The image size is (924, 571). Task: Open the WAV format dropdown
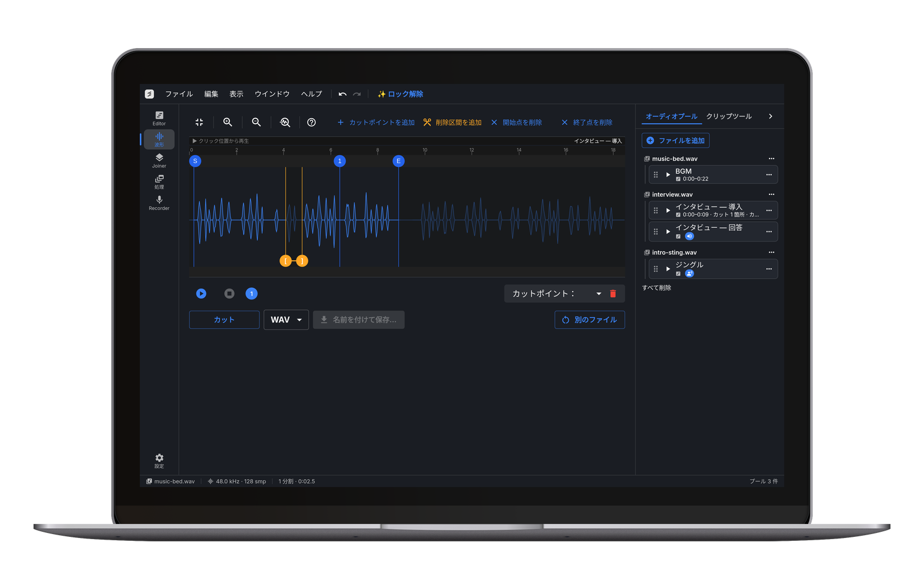pyautogui.click(x=286, y=320)
